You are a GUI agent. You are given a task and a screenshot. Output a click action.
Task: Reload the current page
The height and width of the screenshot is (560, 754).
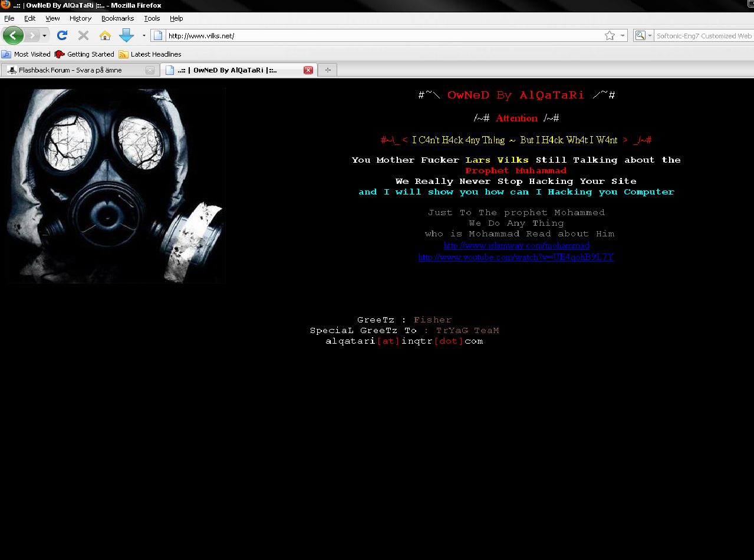tap(62, 35)
